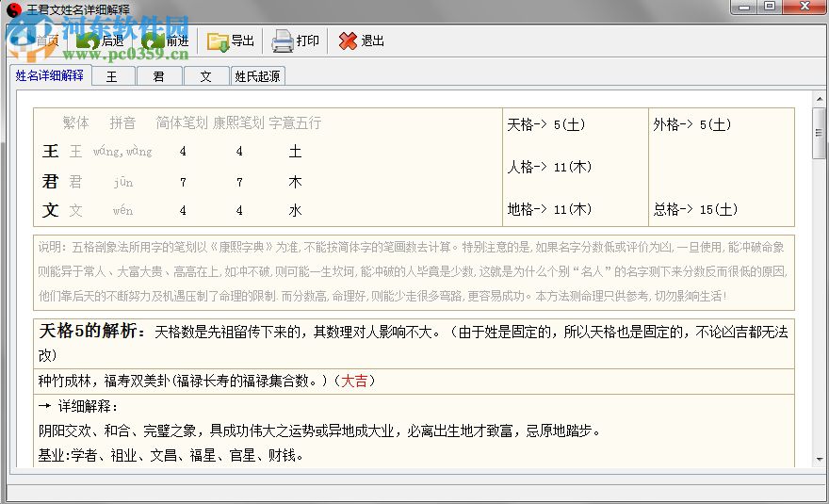The image size is (829, 504).
Task: Click the pinyin 'wáng, wàng' cell
Action: tap(122, 152)
